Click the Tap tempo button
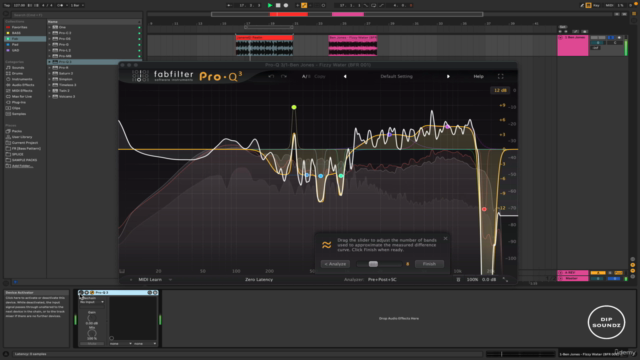The height and width of the screenshot is (360, 640). pos(7,5)
